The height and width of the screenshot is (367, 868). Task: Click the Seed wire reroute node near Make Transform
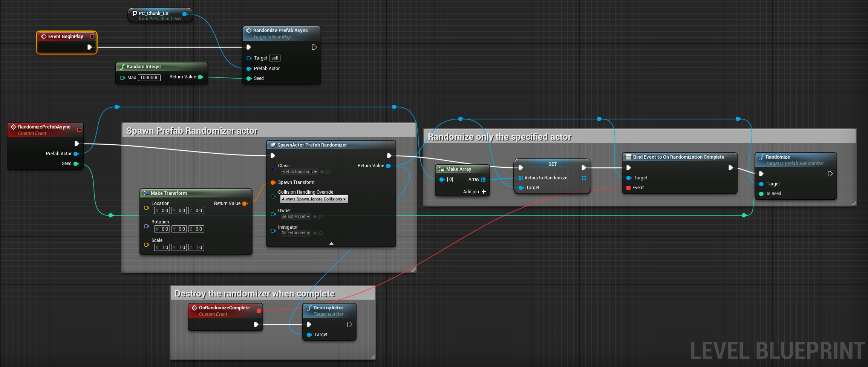point(110,216)
